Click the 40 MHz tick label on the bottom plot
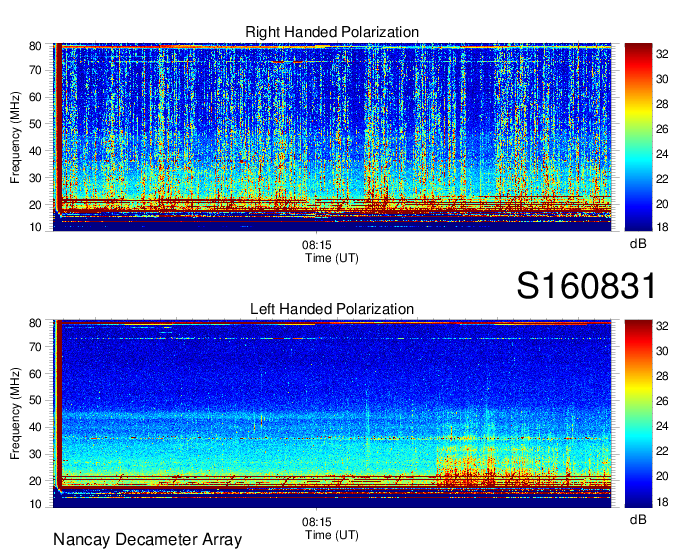 (x=35, y=427)
